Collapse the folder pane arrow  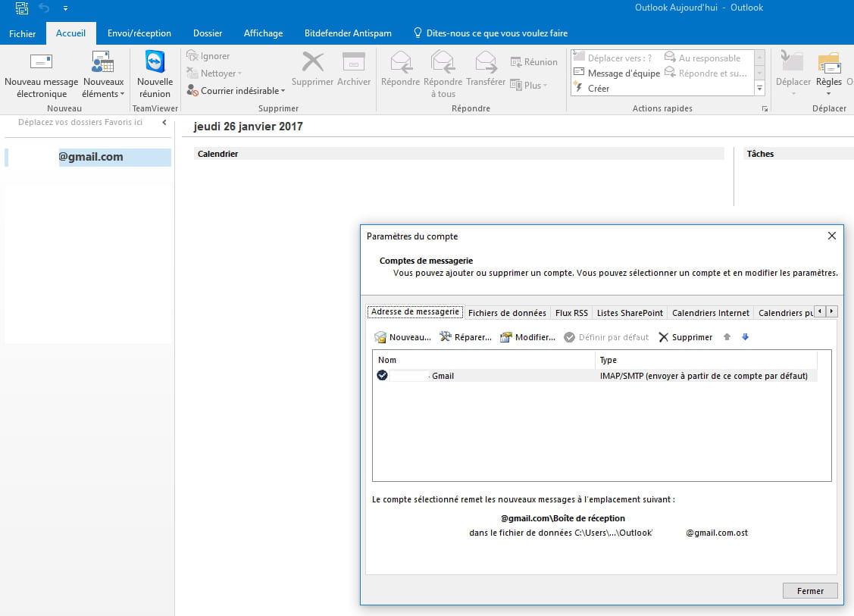(164, 122)
